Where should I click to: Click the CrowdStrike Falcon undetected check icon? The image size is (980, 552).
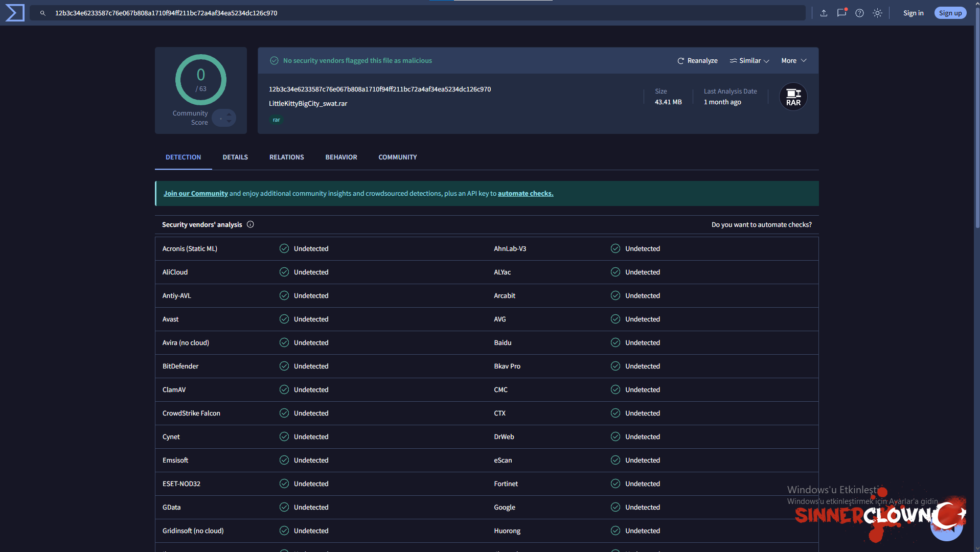(284, 413)
